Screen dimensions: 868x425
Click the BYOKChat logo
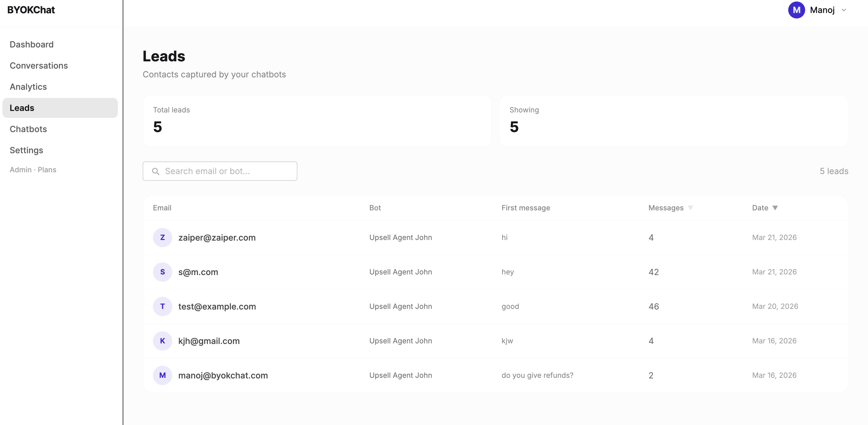tap(31, 10)
